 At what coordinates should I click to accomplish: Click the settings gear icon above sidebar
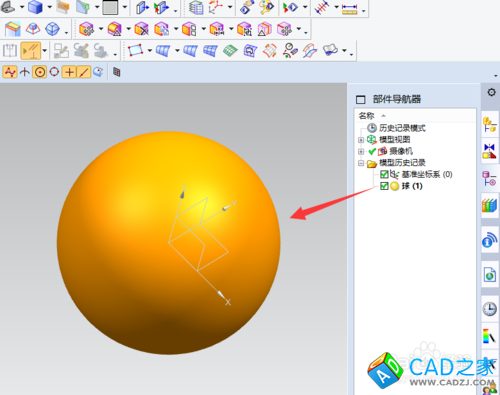491,92
